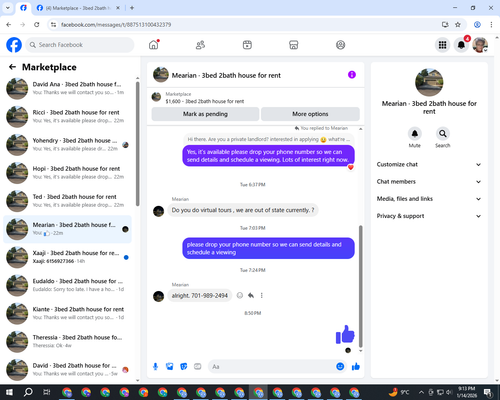Viewport: 500px width, 400px height.
Task: Reload the page in the browser
Action: coord(37,24)
